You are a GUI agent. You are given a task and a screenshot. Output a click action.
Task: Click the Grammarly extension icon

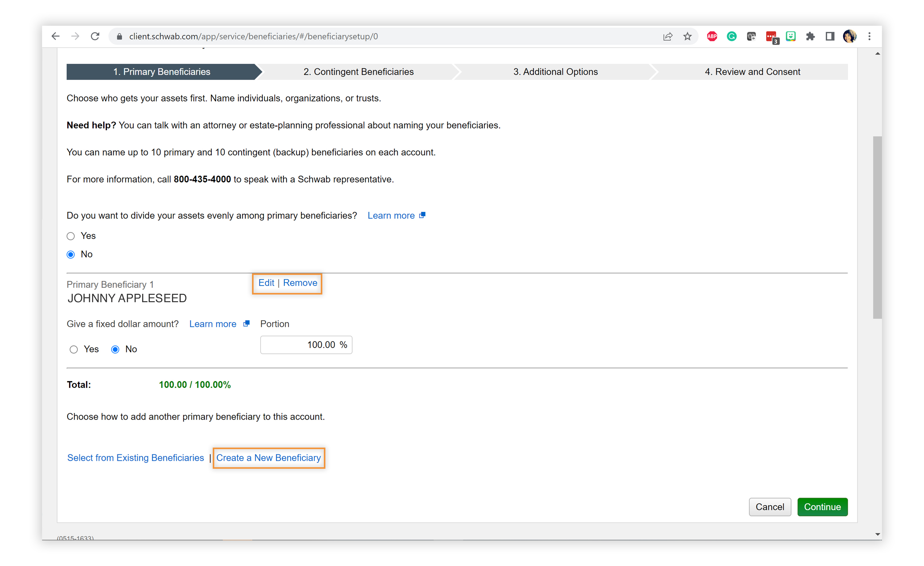(731, 37)
